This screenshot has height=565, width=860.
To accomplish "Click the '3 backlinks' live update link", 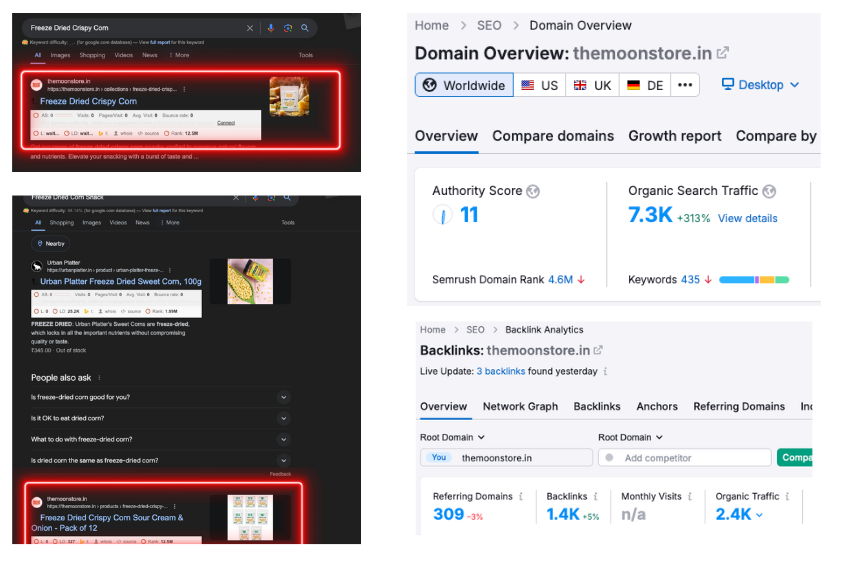I will [x=500, y=371].
